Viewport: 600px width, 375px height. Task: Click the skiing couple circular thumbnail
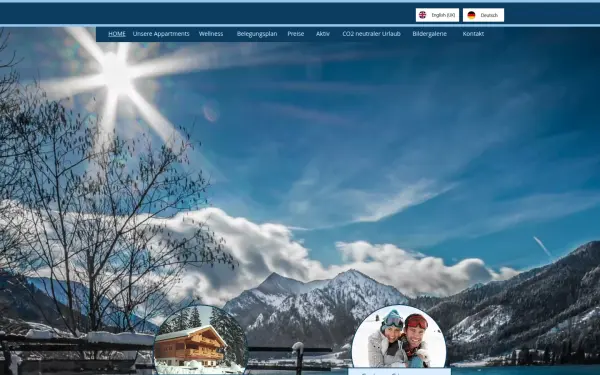(399, 337)
